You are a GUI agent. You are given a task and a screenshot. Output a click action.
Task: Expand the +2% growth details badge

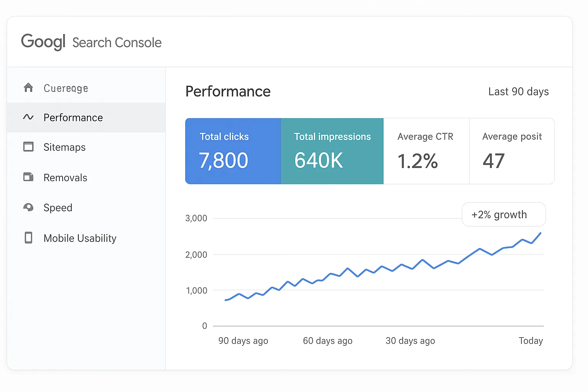pos(503,214)
